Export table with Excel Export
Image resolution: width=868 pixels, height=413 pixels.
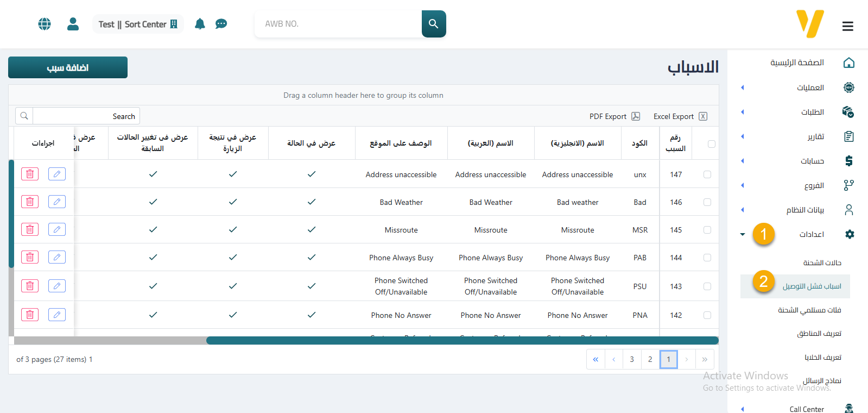tap(680, 116)
